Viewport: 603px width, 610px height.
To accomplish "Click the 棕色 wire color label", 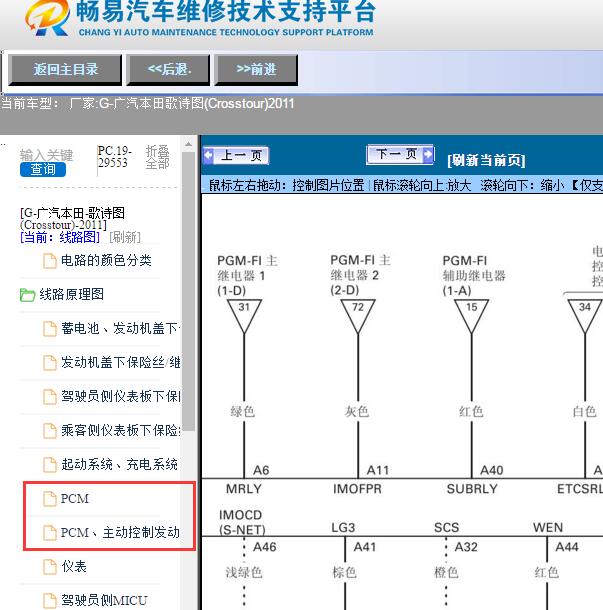I will (x=344, y=573).
